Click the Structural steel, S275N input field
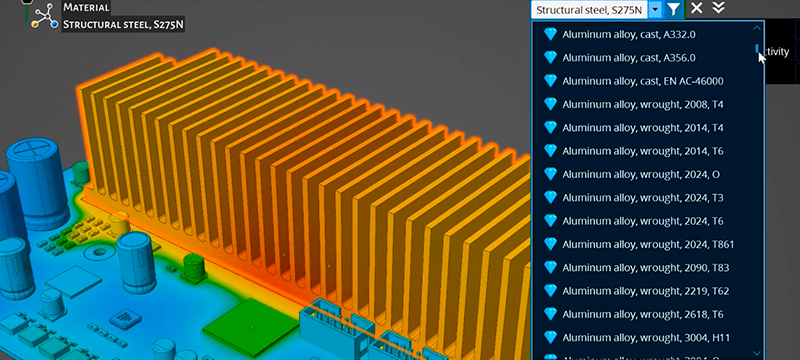 590,10
